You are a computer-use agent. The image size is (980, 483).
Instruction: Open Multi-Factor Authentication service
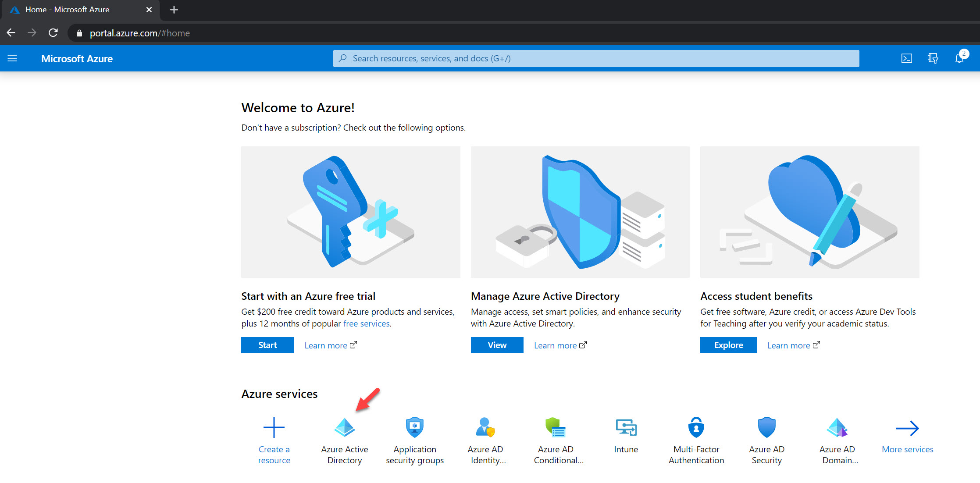coord(696,427)
